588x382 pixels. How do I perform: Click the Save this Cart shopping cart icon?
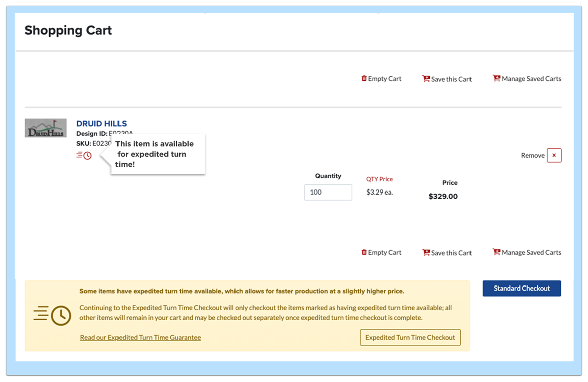[x=426, y=79]
